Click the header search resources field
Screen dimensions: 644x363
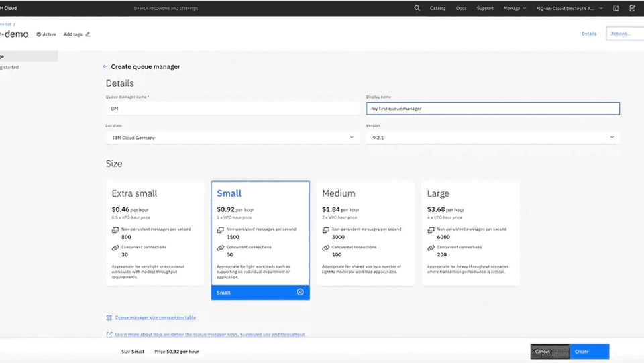pos(166,8)
